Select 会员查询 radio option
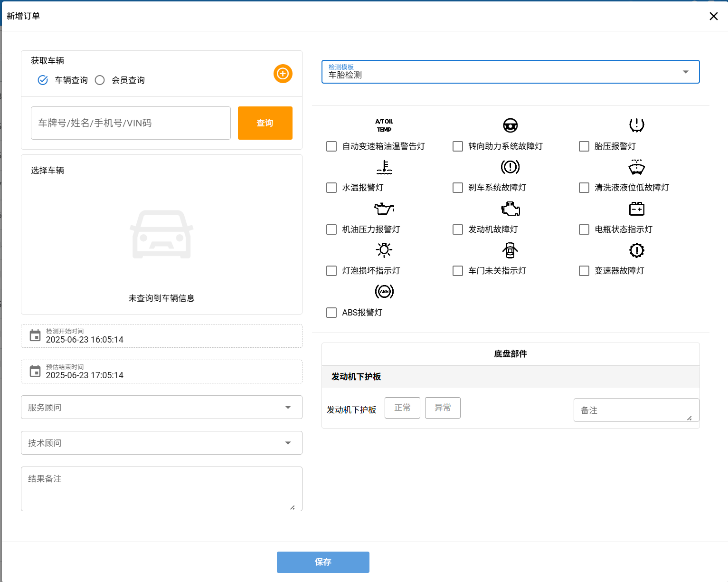The width and height of the screenshot is (728, 582). (100, 80)
